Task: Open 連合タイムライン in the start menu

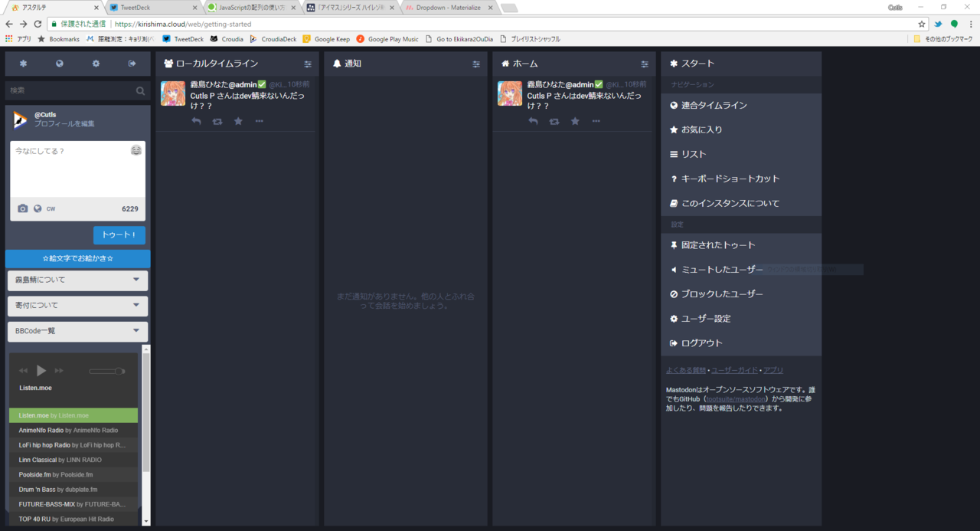Action: pyautogui.click(x=714, y=105)
